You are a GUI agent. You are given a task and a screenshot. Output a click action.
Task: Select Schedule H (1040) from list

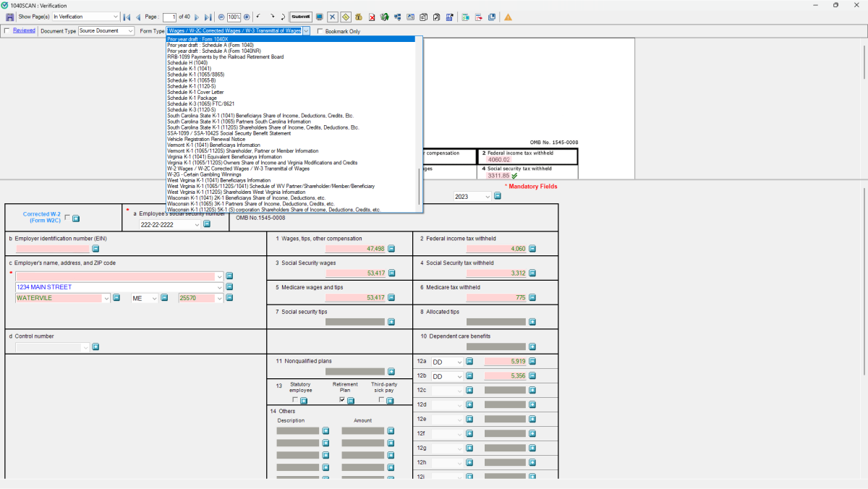187,63
